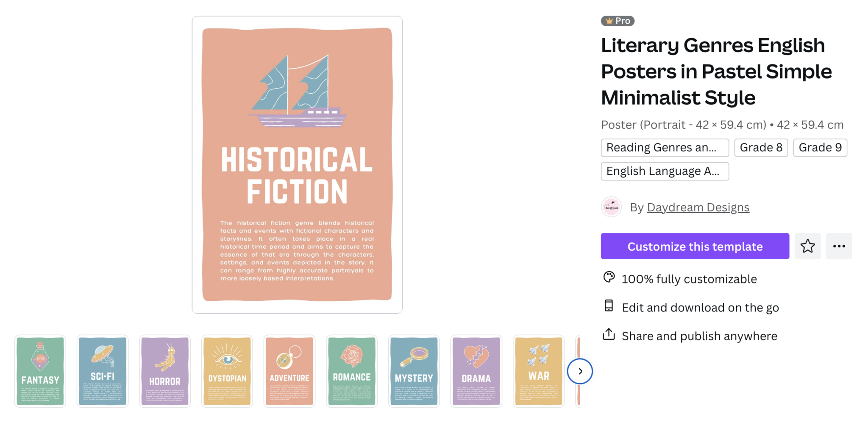Open the War poster thumbnail
Screen dimensions: 868x426
pyautogui.click(x=539, y=371)
